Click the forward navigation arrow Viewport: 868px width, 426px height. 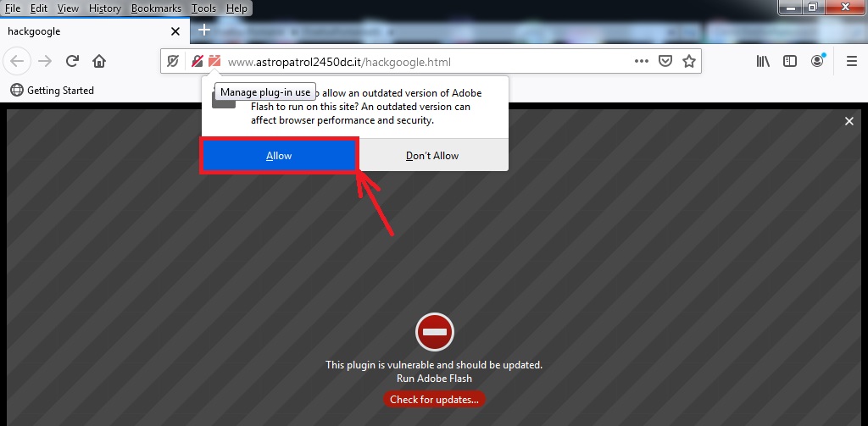[x=45, y=62]
